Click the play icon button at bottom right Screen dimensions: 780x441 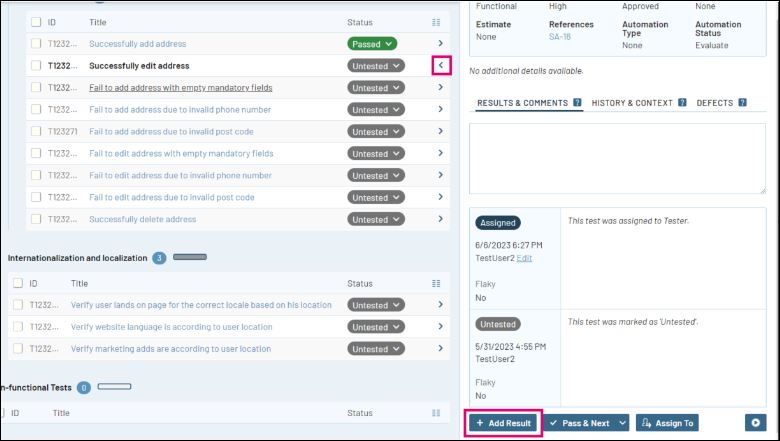pos(755,423)
